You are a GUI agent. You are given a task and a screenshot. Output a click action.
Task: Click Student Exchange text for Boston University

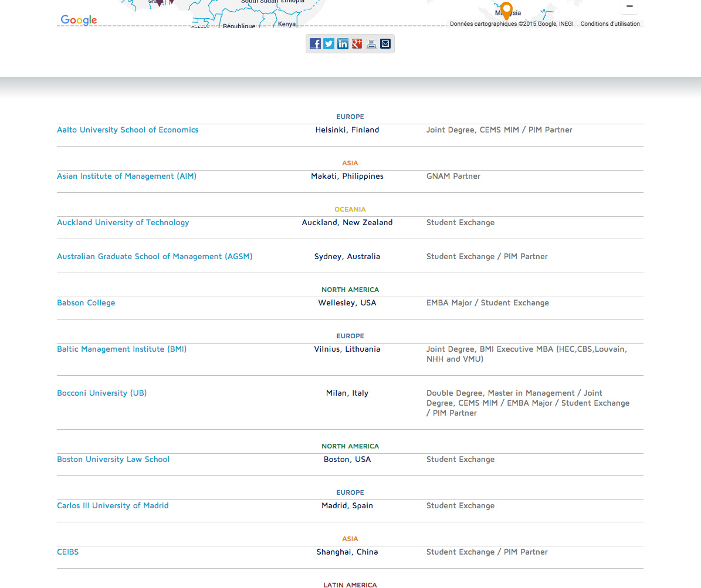(x=460, y=459)
